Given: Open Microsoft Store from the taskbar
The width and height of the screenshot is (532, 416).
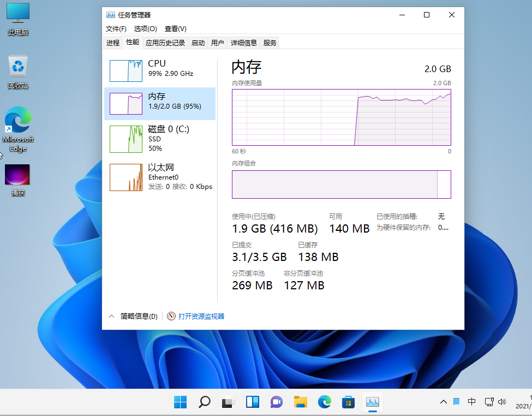Looking at the screenshot, I should point(348,402).
